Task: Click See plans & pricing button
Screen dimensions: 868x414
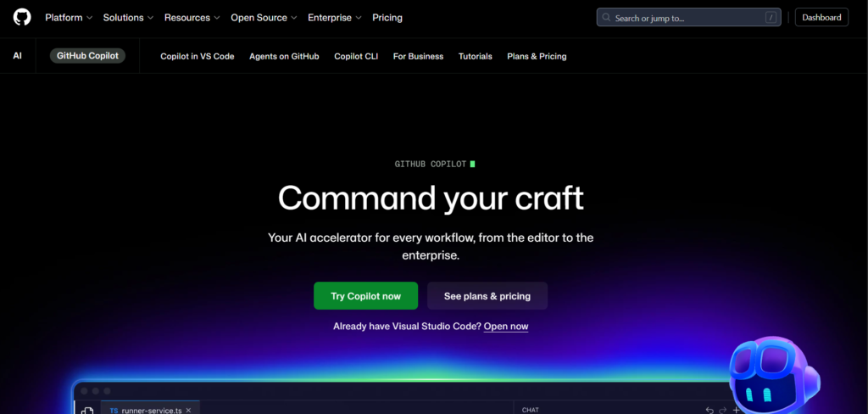Action: click(x=487, y=296)
